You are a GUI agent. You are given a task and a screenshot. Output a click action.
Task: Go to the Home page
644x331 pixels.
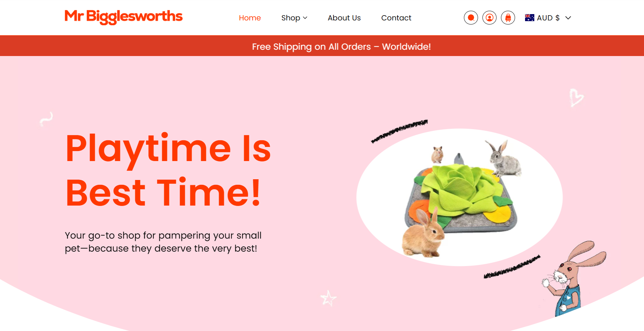(x=250, y=18)
